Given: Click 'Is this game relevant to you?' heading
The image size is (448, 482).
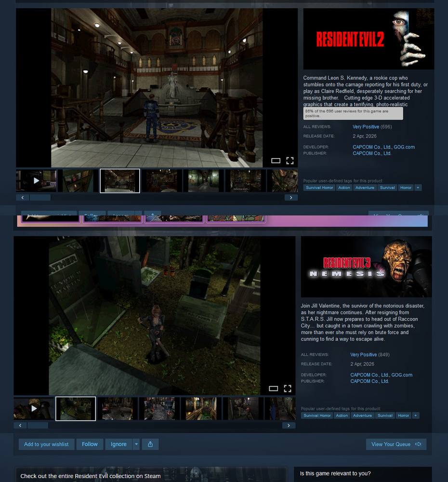Looking at the screenshot, I should pyautogui.click(x=335, y=473).
